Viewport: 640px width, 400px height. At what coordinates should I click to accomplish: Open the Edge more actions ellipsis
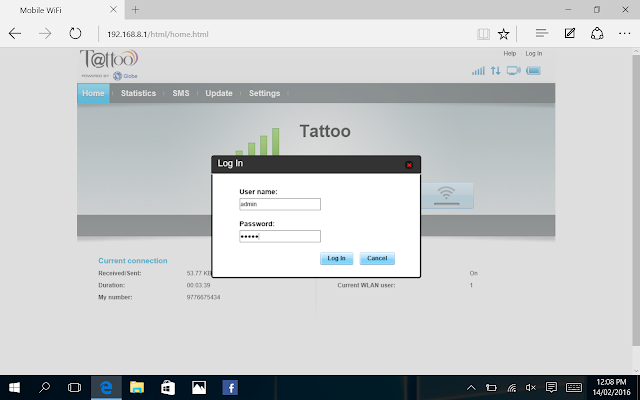[x=624, y=33]
